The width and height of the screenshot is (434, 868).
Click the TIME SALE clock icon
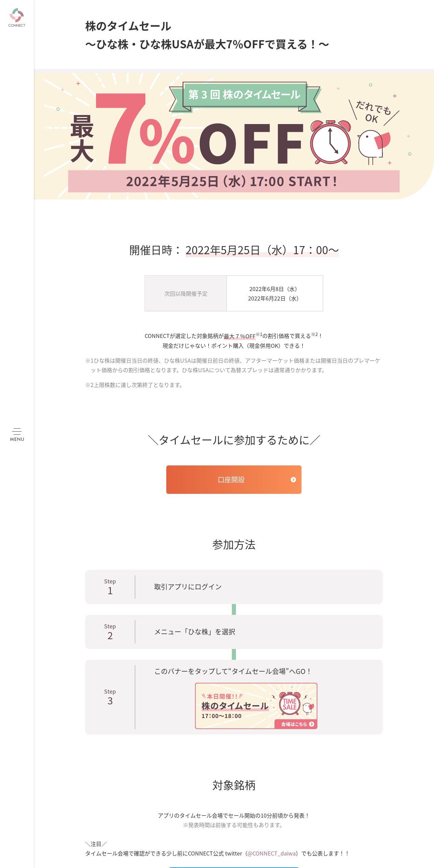(290, 704)
